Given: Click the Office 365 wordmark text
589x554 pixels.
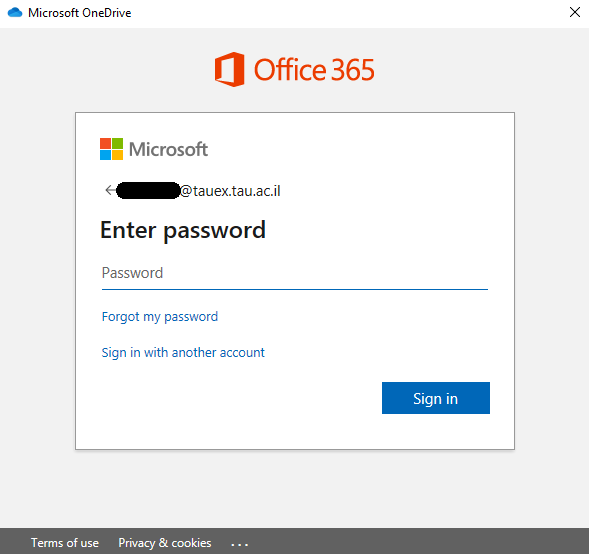Looking at the screenshot, I should [x=314, y=70].
